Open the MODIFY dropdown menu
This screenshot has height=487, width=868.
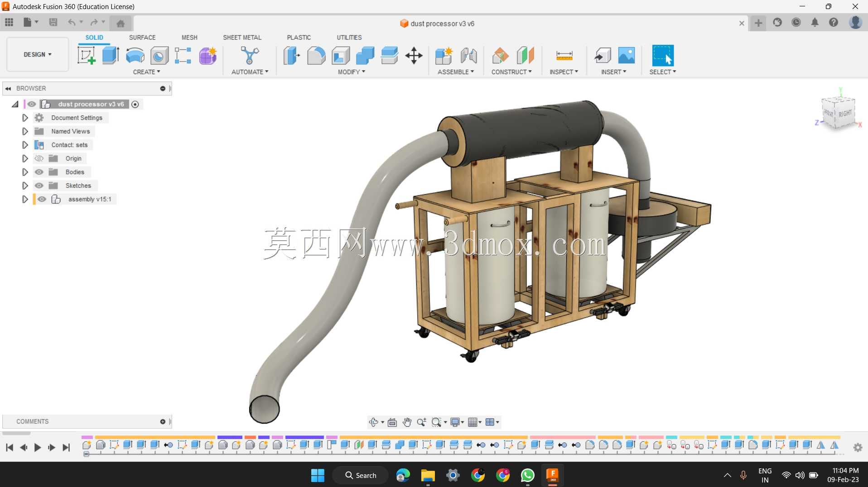click(x=352, y=72)
